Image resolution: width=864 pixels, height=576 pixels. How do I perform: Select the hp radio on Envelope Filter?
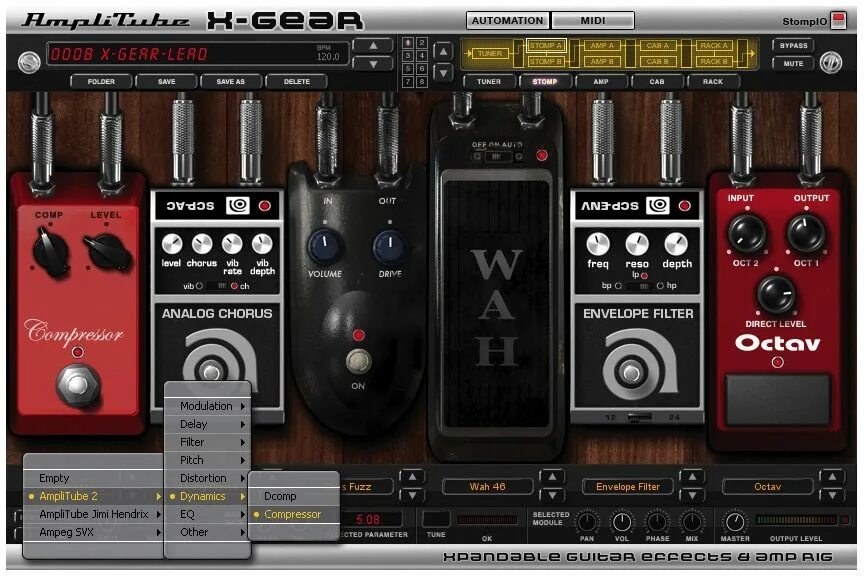[660, 286]
